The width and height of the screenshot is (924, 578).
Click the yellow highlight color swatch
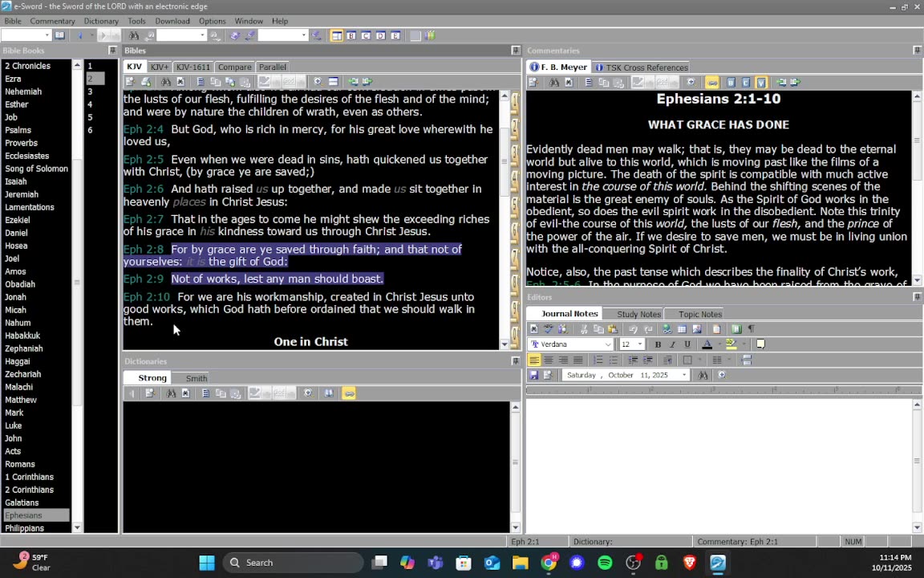pos(731,344)
